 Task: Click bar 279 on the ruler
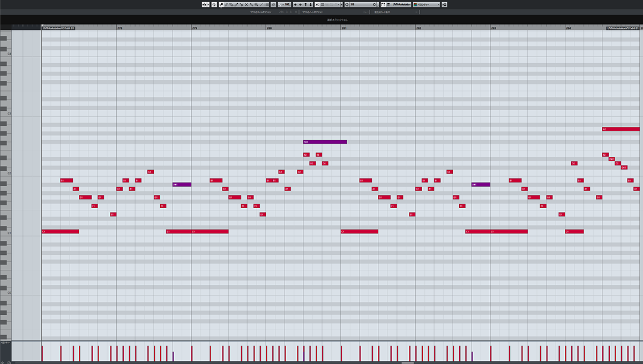pos(195,28)
